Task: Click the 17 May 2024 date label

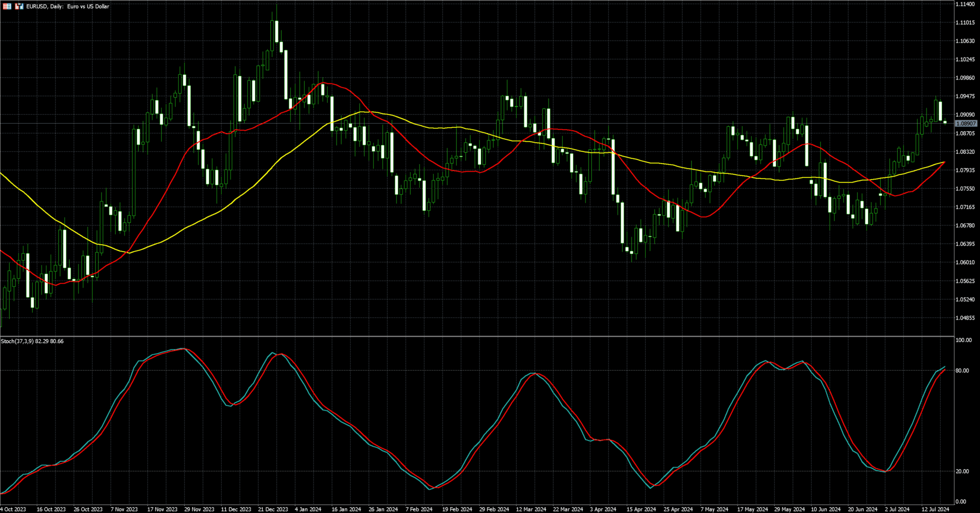Action: (753, 510)
